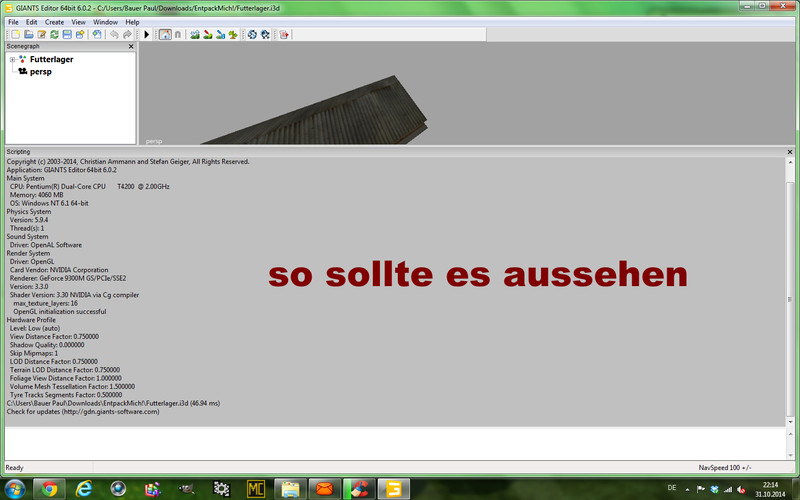
Task: Click the persp viewport label
Action: click(154, 141)
